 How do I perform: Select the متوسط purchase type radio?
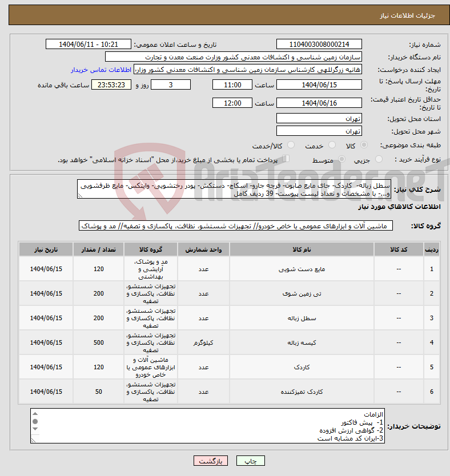[342, 159]
